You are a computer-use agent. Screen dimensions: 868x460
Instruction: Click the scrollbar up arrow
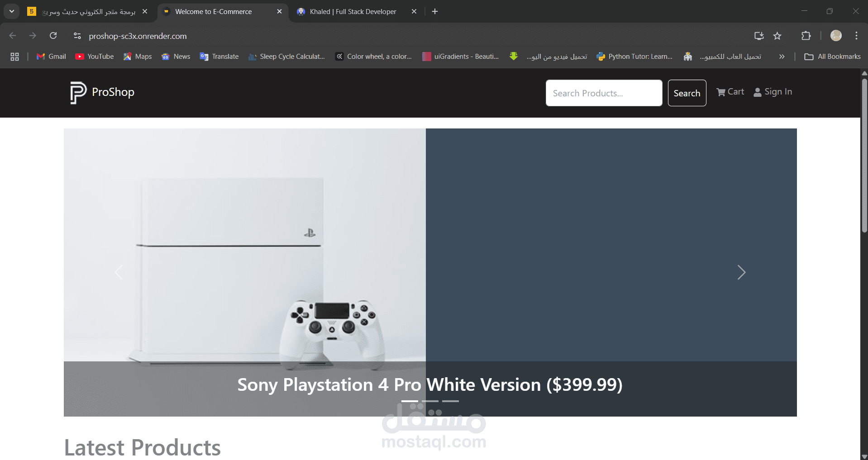864,72
